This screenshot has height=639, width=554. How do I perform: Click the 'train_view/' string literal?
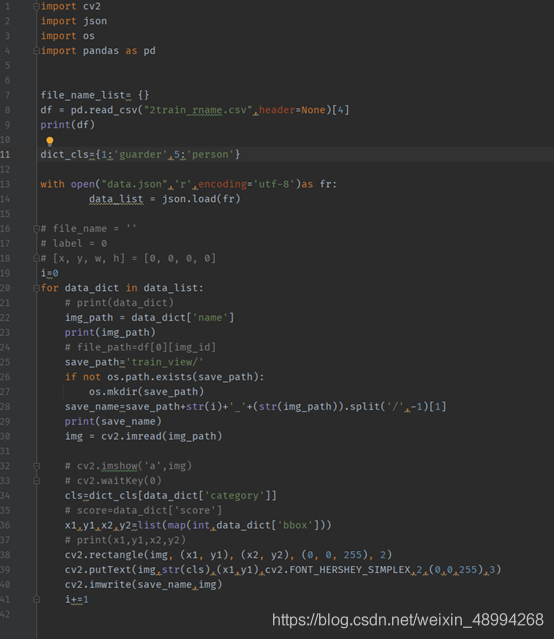[164, 362]
